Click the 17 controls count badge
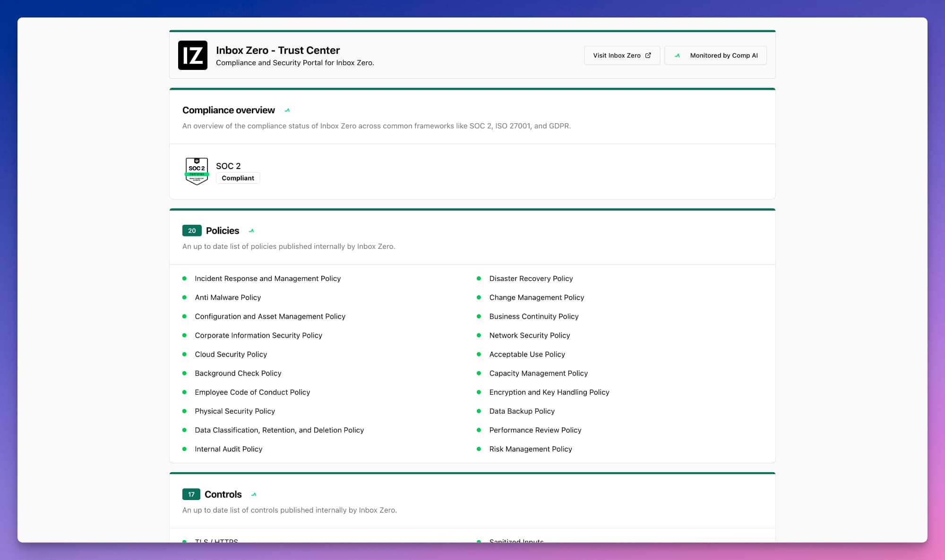This screenshot has width=945, height=560. point(191,494)
